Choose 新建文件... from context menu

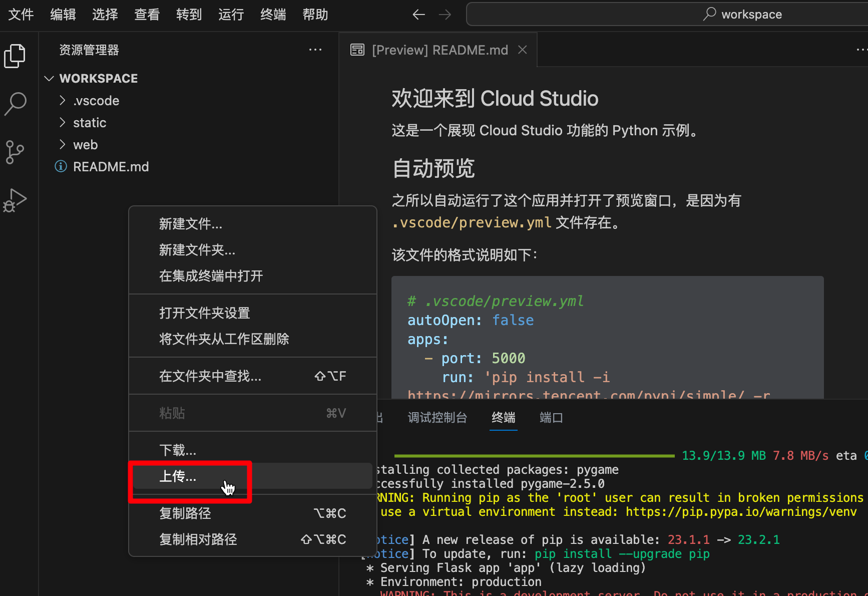[253, 224]
